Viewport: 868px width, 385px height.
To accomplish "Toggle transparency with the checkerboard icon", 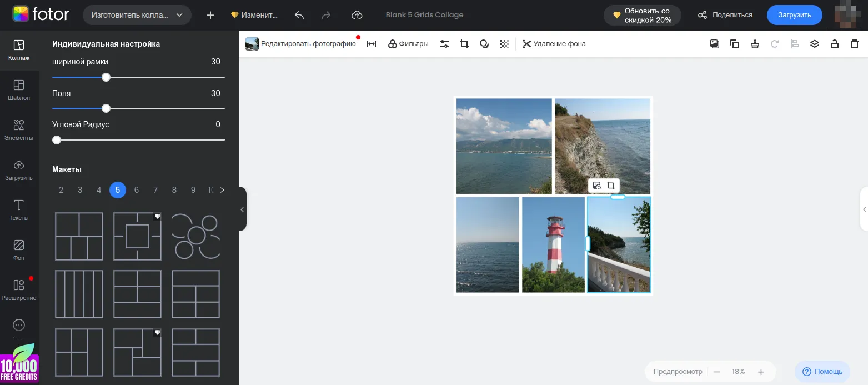I will [x=504, y=43].
